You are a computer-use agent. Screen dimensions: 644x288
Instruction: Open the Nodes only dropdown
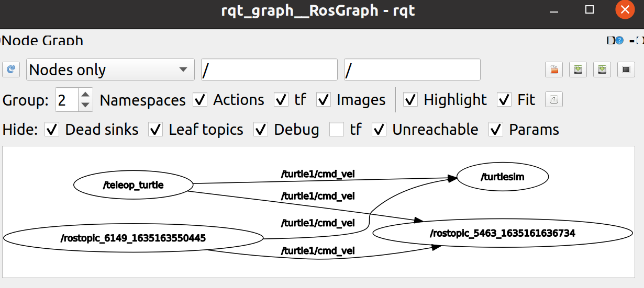[x=110, y=70]
